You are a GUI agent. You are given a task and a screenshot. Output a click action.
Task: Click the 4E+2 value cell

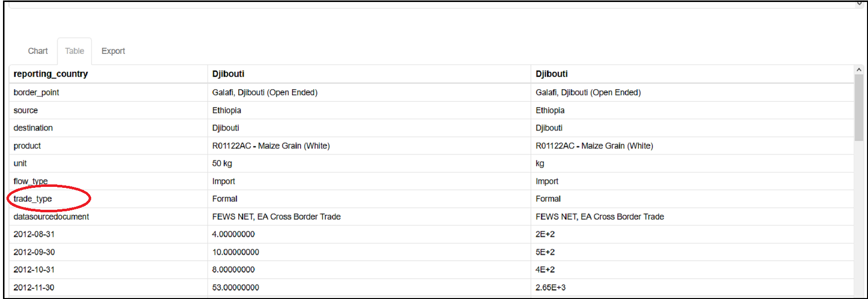point(545,270)
